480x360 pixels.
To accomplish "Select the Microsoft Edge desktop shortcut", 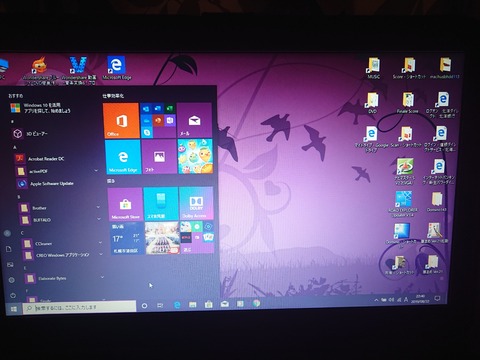I will (x=116, y=68).
